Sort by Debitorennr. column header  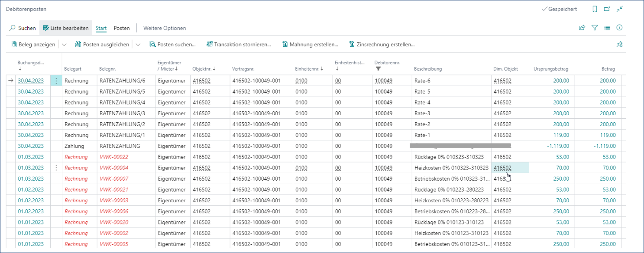(x=387, y=63)
